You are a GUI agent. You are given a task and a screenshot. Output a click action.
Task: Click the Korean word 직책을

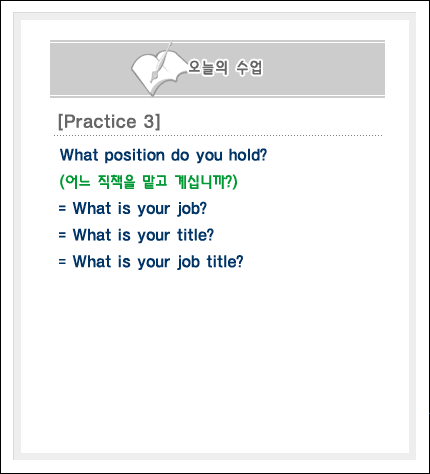[116, 182]
